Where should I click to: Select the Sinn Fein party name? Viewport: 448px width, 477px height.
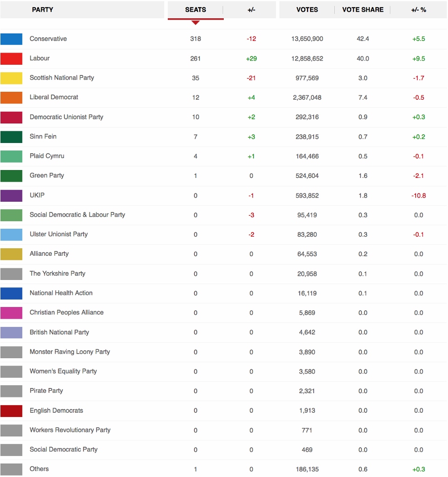pos(43,136)
